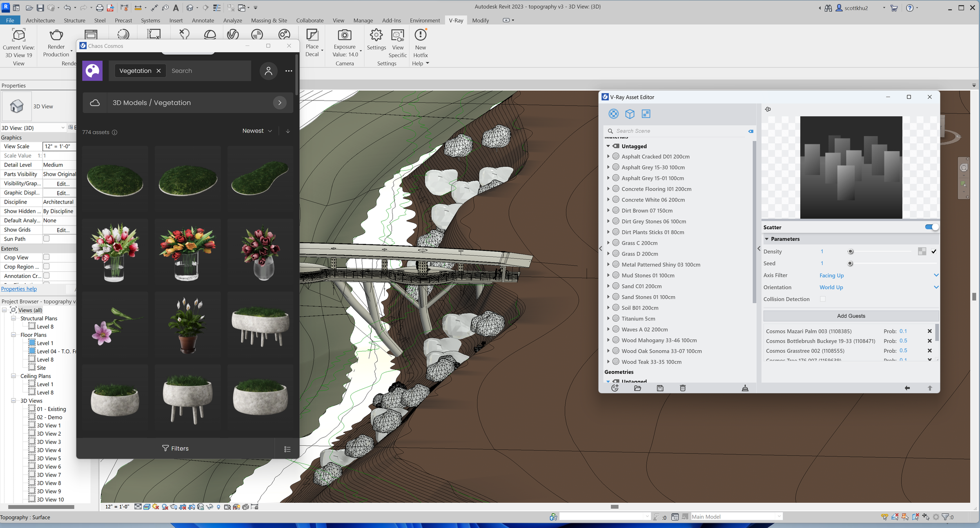Delete asset with trash icon
Image resolution: width=980 pixels, height=528 pixels.
tap(682, 388)
